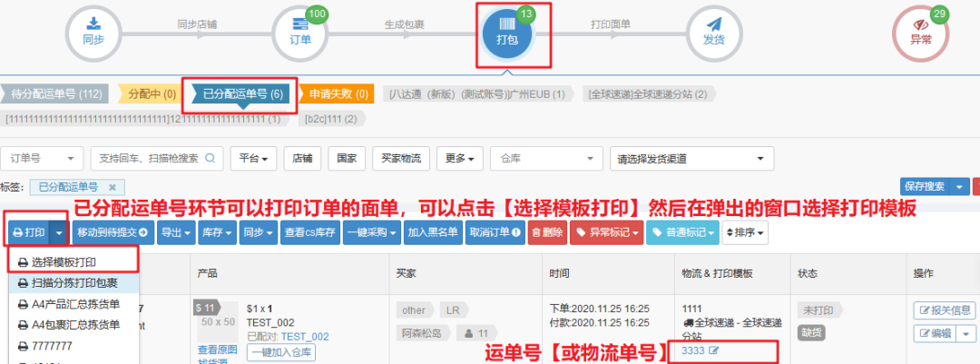This screenshot has width=980, height=364.
Task: Open the 订单号 search type dropdown
Action: (43, 158)
